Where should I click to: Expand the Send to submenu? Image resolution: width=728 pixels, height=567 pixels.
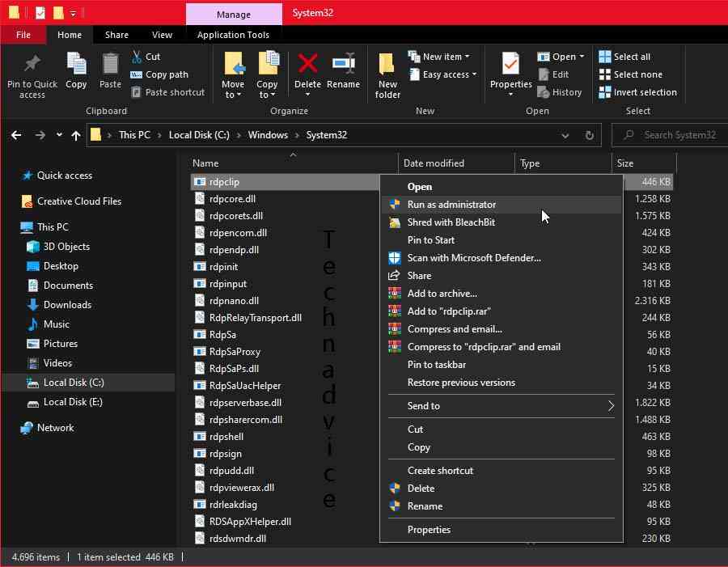click(502, 406)
